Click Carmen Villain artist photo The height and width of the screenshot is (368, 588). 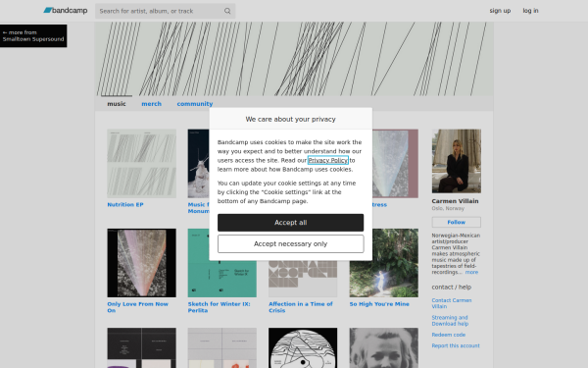tap(457, 161)
